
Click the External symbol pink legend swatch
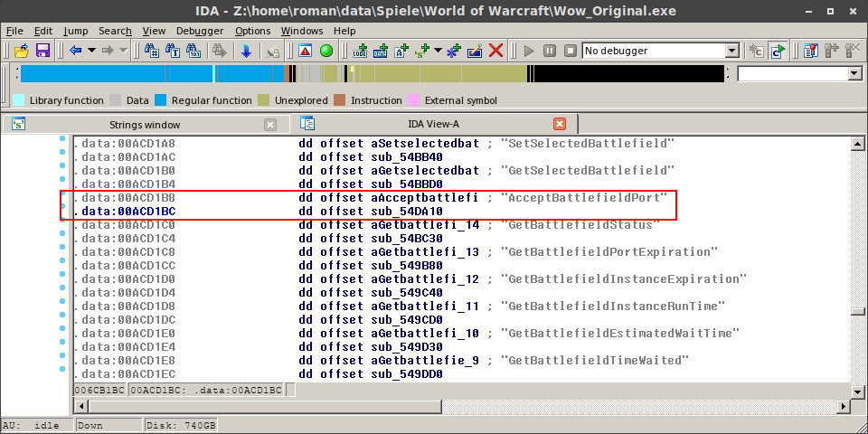click(x=413, y=100)
